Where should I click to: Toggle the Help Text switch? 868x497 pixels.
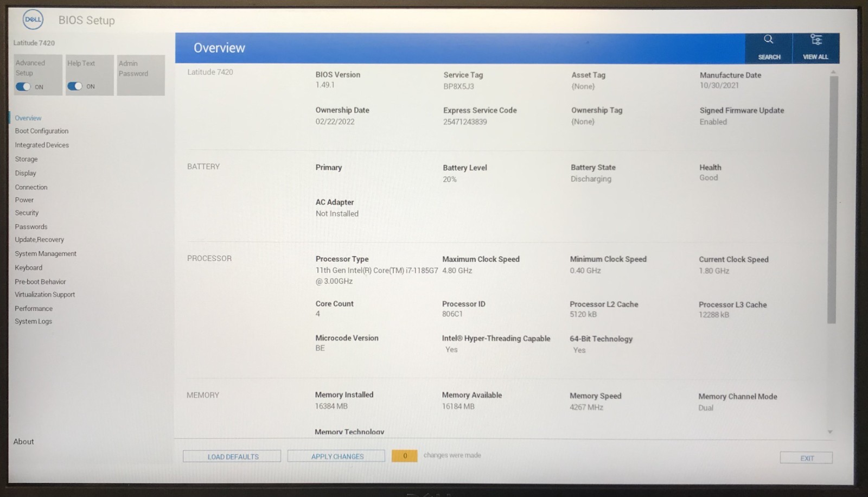pos(75,86)
